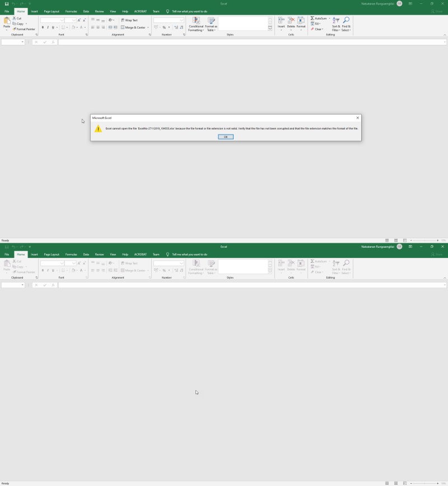The image size is (448, 486).
Task: Open number format dropdown in lower Excel window
Action: pyautogui.click(x=182, y=263)
